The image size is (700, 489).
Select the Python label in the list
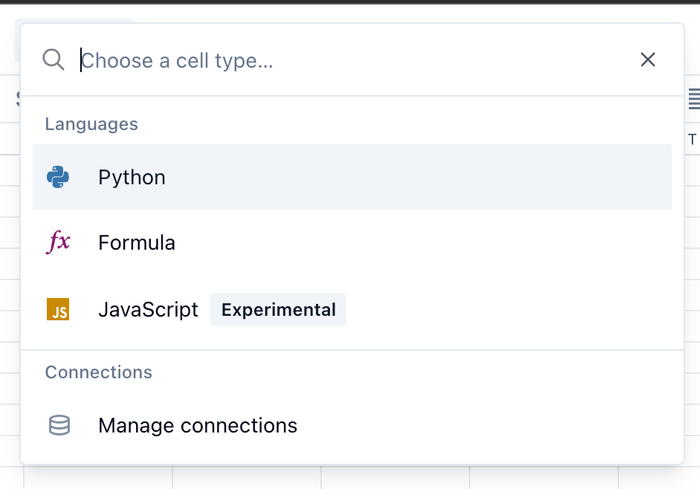pos(132,177)
